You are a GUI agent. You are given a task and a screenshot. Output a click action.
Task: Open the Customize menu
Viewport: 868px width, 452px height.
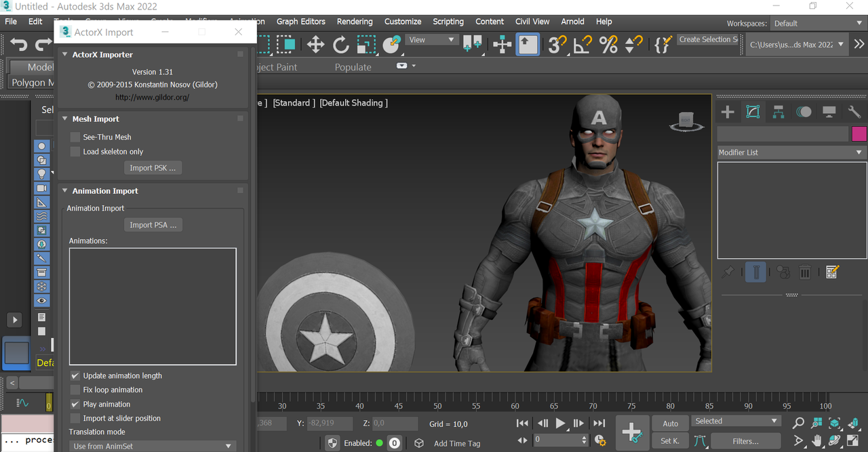coord(403,22)
